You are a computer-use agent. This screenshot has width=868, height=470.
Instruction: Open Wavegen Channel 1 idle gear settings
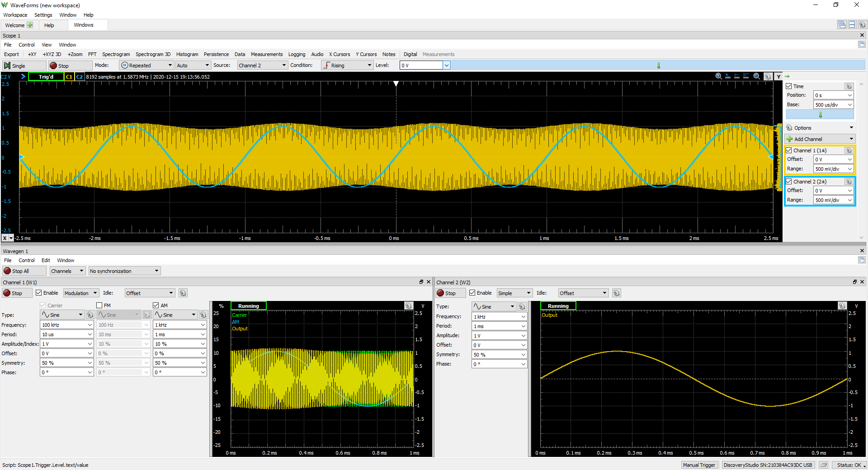(x=183, y=293)
